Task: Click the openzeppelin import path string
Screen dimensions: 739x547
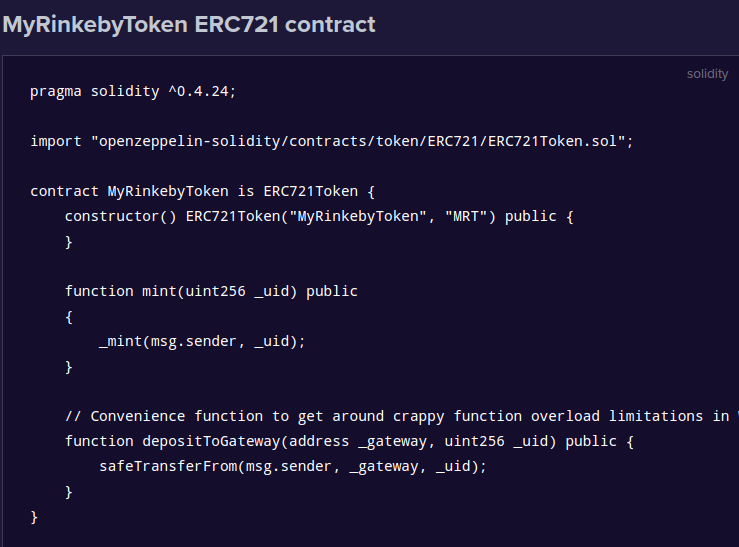Action: (x=362, y=141)
